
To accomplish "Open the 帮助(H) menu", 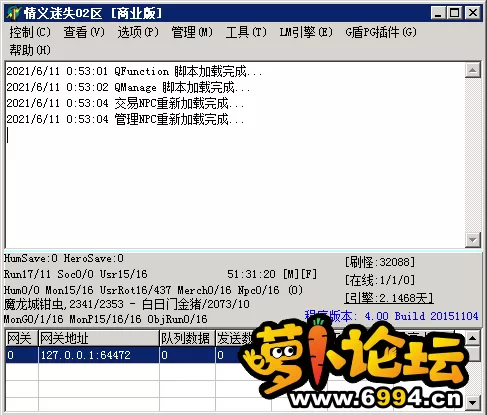I will (x=30, y=50).
